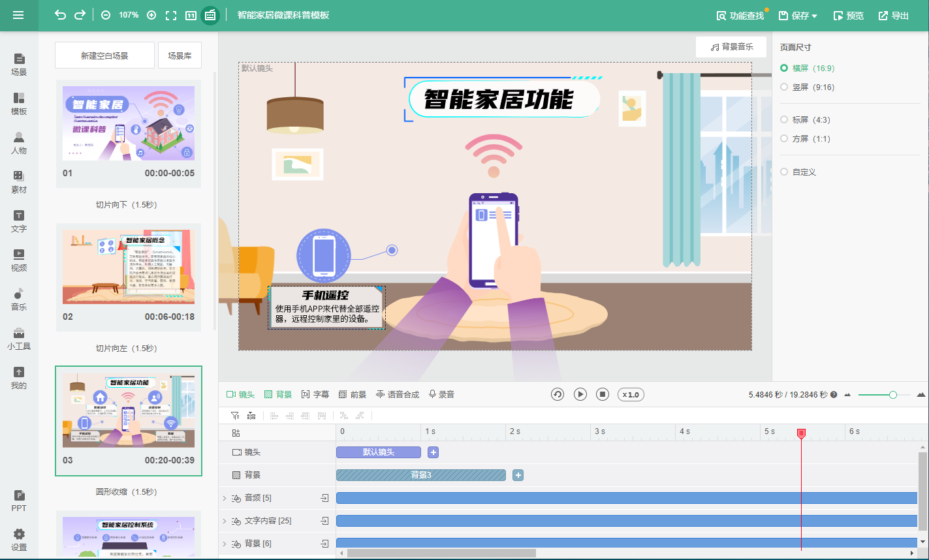This screenshot has height=560, width=929.
Task: Click 背景音乐 button above canvas
Action: coord(731,47)
